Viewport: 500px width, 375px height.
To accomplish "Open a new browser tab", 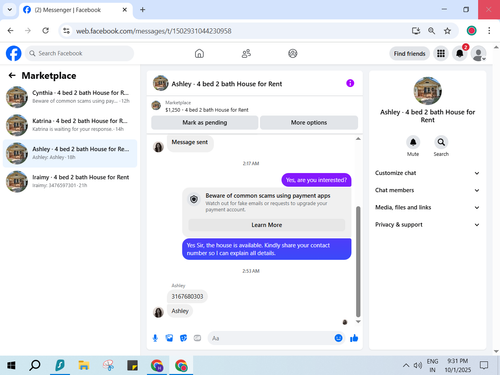I will tap(142, 10).
